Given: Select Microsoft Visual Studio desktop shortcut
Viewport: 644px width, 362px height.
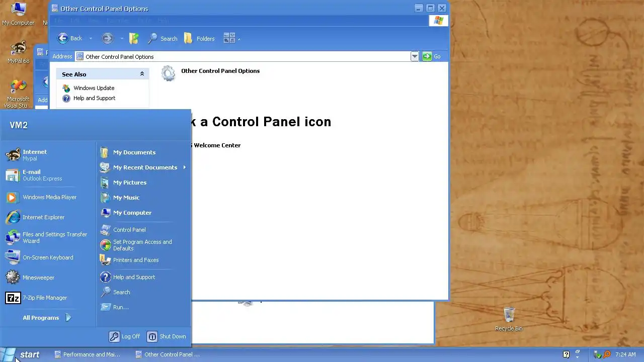Looking at the screenshot, I should (18, 94).
